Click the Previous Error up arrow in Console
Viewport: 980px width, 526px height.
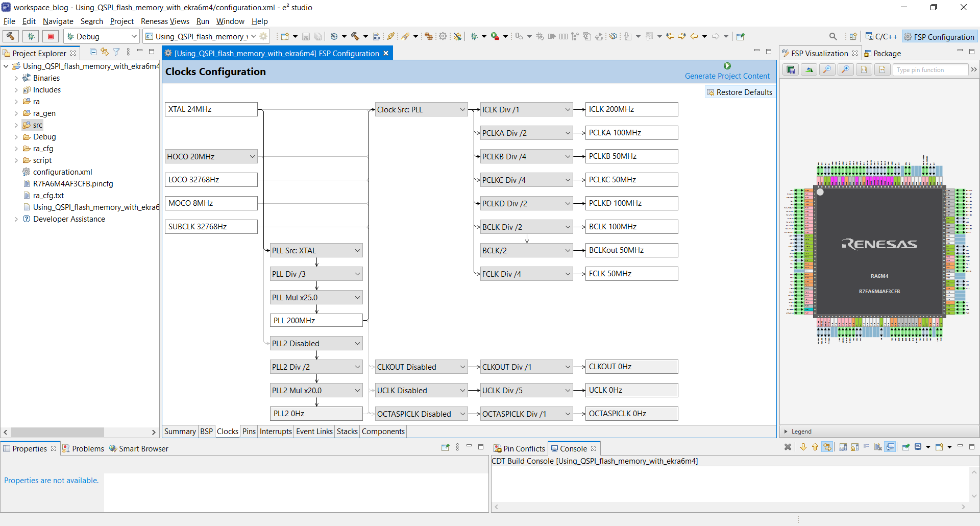pyautogui.click(x=815, y=447)
